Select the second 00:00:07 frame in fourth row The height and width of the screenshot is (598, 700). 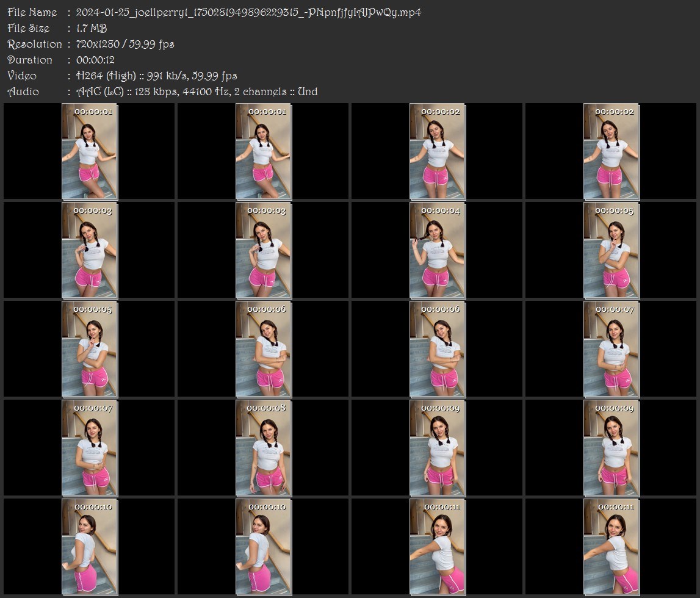(90, 448)
